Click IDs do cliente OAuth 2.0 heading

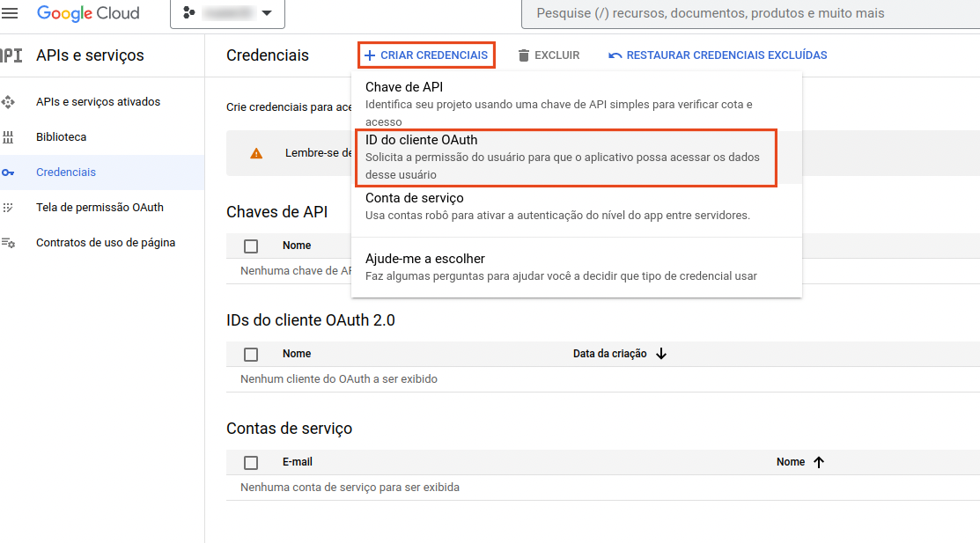[311, 320]
